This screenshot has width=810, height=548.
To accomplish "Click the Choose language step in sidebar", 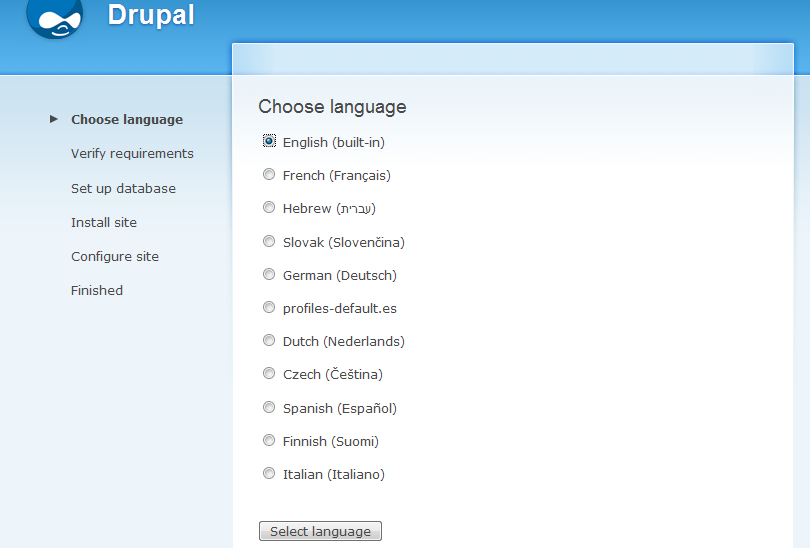I will (x=127, y=120).
